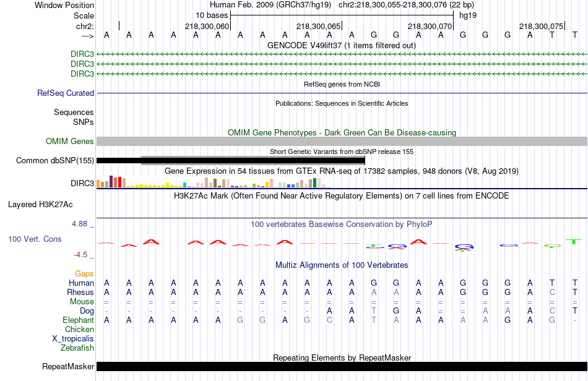The height and width of the screenshot is (381, 588).
Task: Select the Zebrafish alignment row label
Action: 77,348
